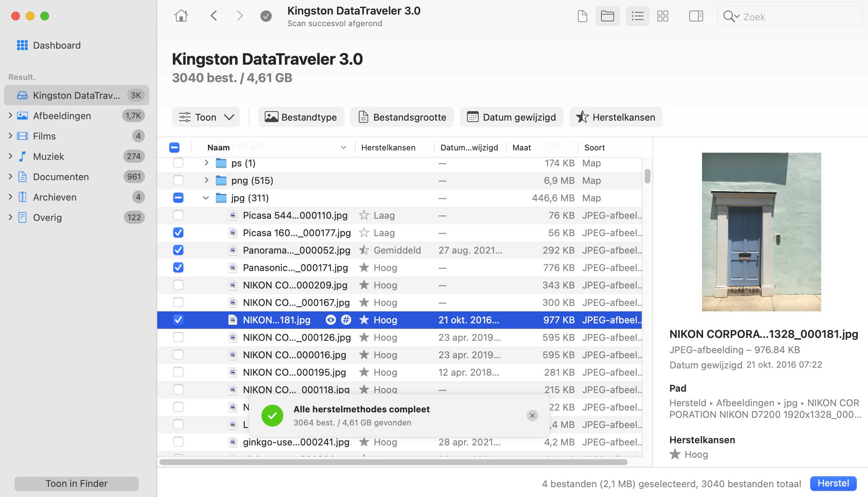Viewport: 868px width, 497px height.
Task: Open the Naam column sort chevron
Action: pyautogui.click(x=343, y=148)
